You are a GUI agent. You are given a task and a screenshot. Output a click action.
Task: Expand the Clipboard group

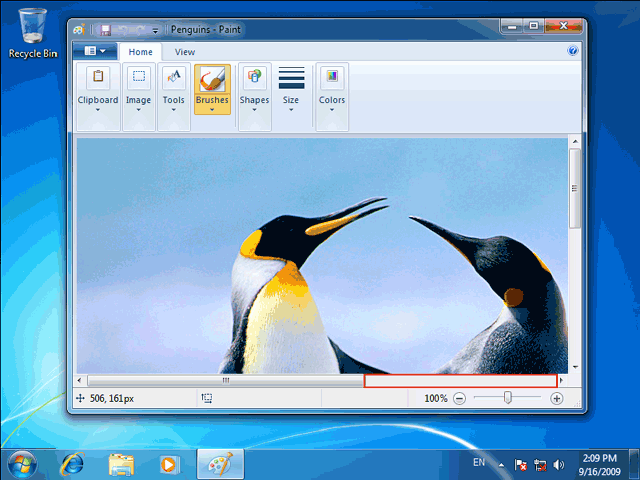pyautogui.click(x=98, y=96)
